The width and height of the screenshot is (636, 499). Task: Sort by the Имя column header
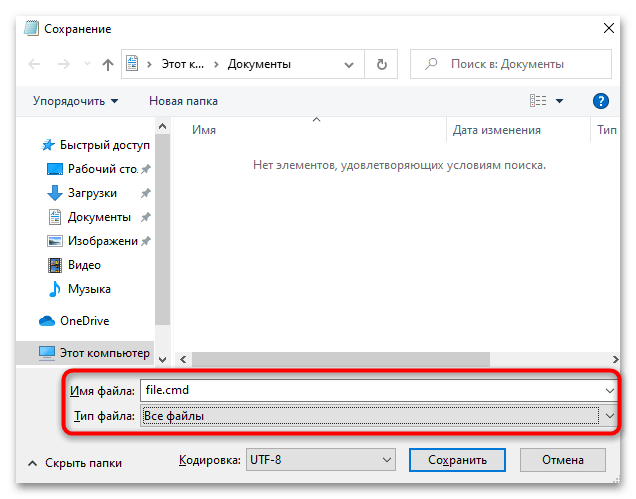click(204, 130)
